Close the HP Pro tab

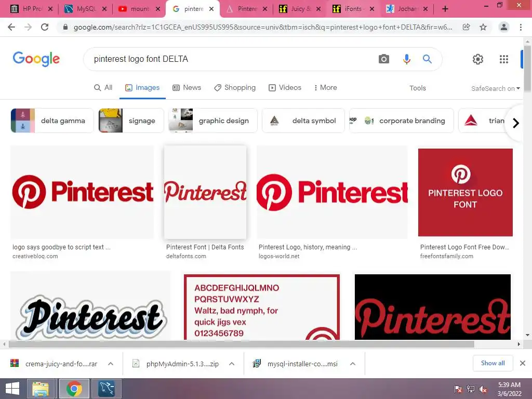50,9
